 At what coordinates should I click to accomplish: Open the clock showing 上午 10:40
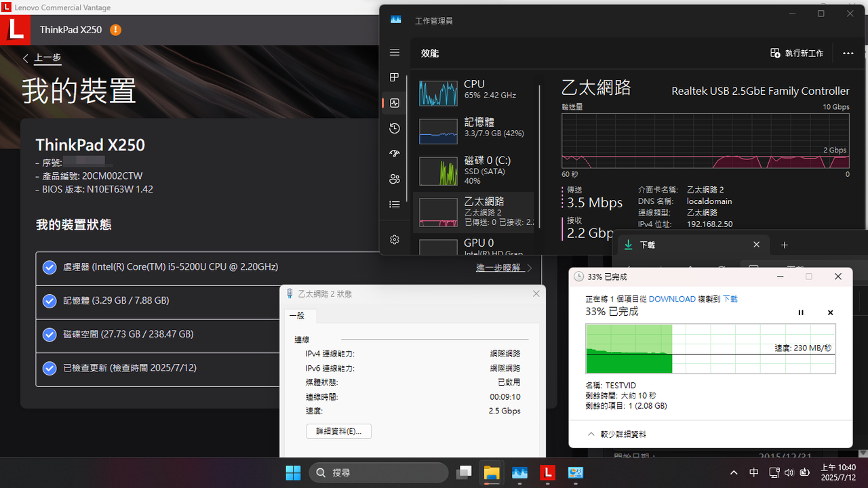[838, 472]
